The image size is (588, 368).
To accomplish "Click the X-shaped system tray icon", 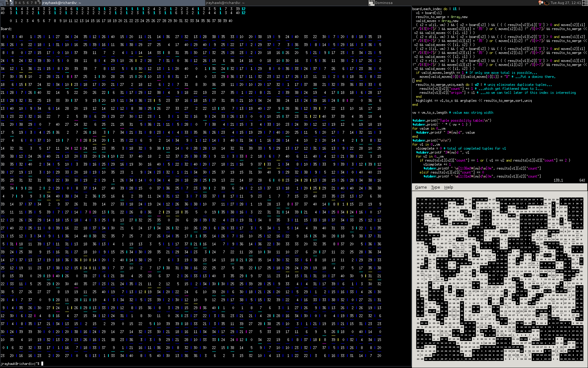I will pos(547,3).
